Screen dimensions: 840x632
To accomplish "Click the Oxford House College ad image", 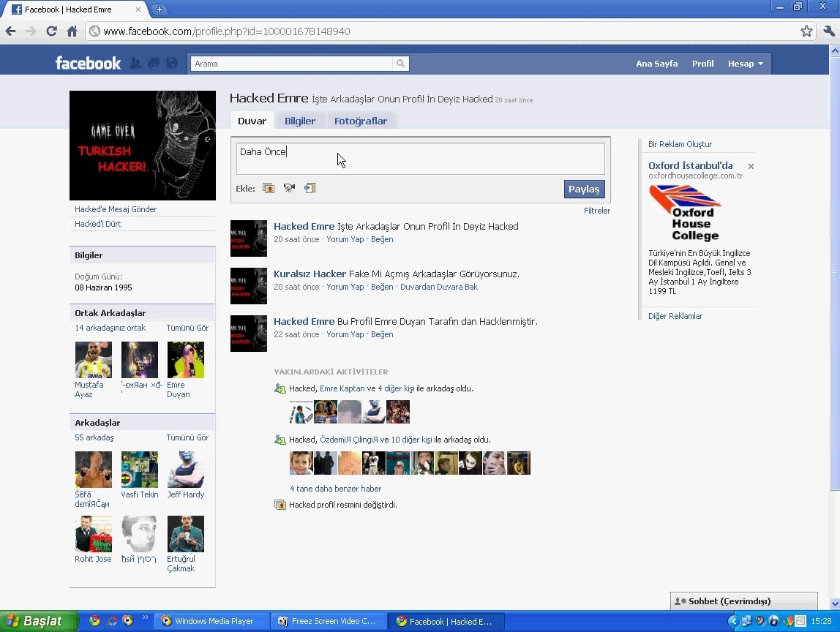I will pyautogui.click(x=685, y=213).
